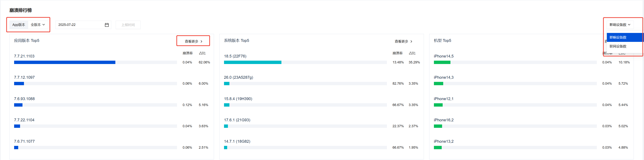Expand the 影响设备数 metric dropdown
This screenshot has width=644, height=160.
click(x=619, y=25)
